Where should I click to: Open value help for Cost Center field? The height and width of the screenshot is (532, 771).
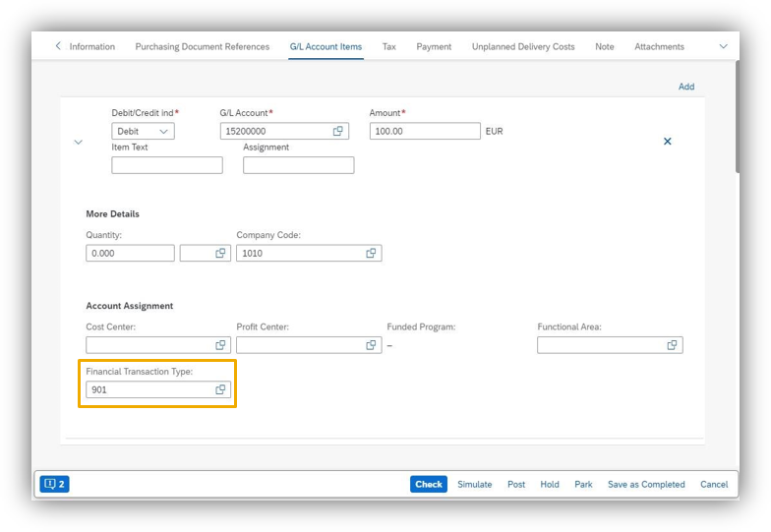tap(220, 345)
